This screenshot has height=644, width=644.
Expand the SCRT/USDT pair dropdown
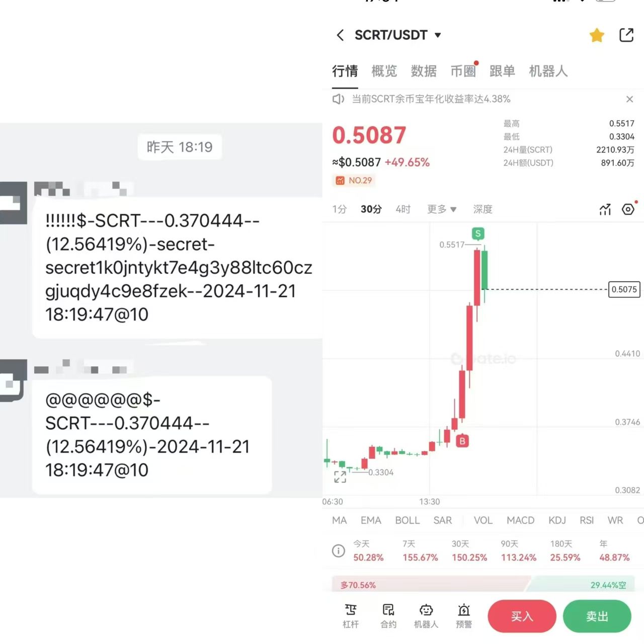click(438, 35)
